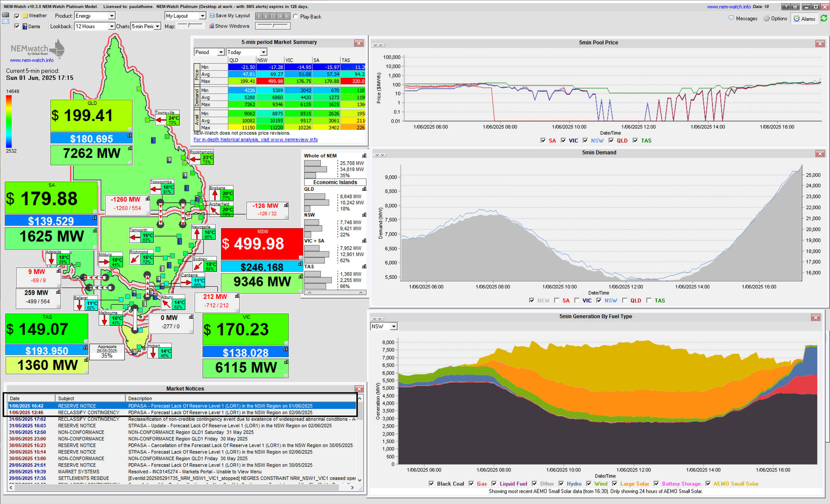The image size is (830, 504).
Task: Click Melbourne weather station wind arrow
Action: [104, 320]
